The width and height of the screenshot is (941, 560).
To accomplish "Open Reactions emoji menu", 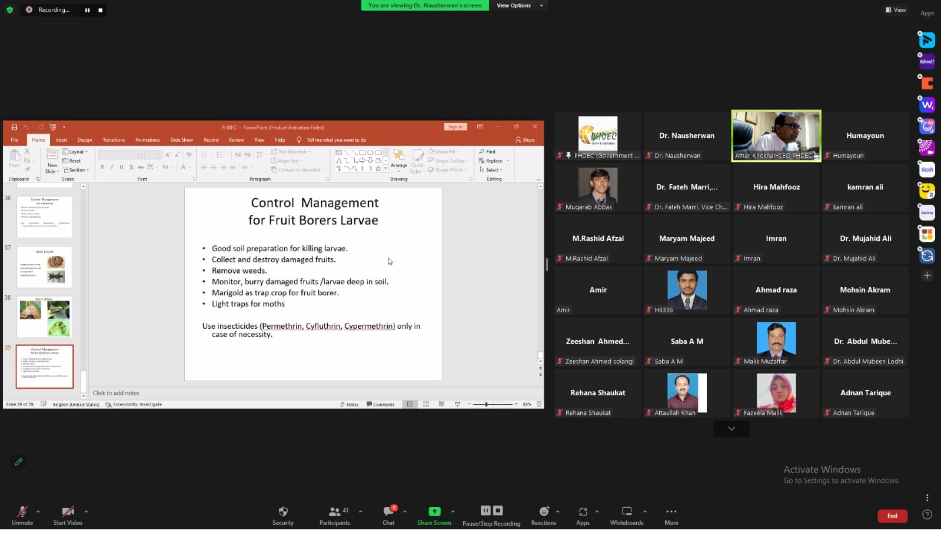I will tap(544, 511).
